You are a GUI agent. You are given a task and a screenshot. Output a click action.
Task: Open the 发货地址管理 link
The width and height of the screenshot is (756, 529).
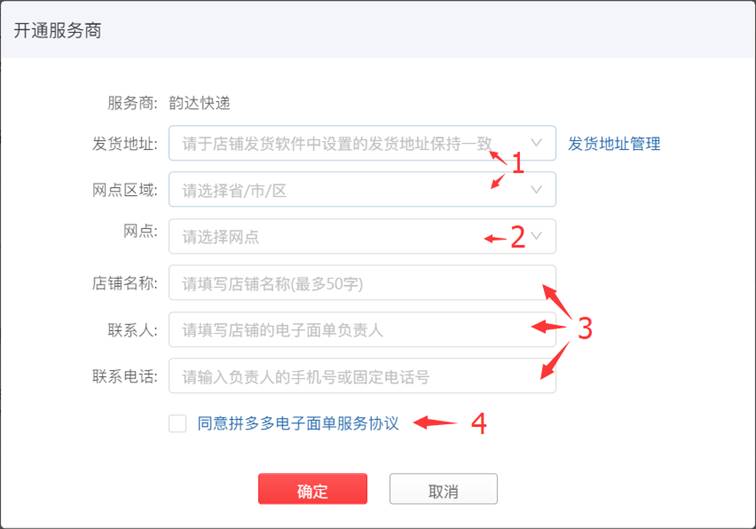coord(614,144)
